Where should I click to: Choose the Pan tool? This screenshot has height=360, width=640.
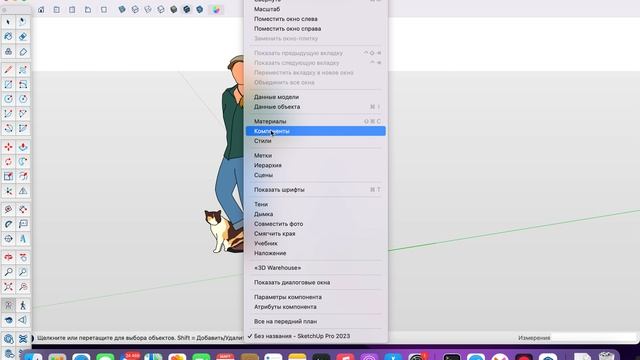[x=23, y=257]
